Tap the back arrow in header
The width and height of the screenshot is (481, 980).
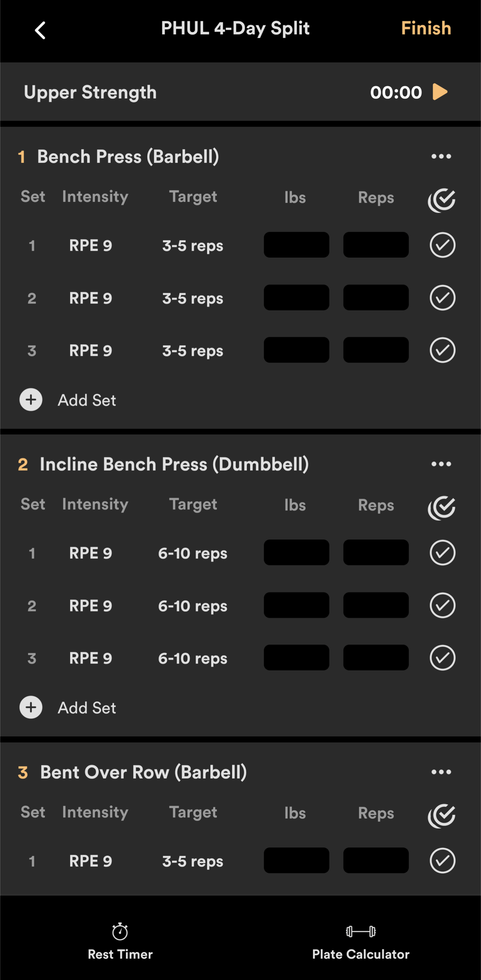coord(40,30)
